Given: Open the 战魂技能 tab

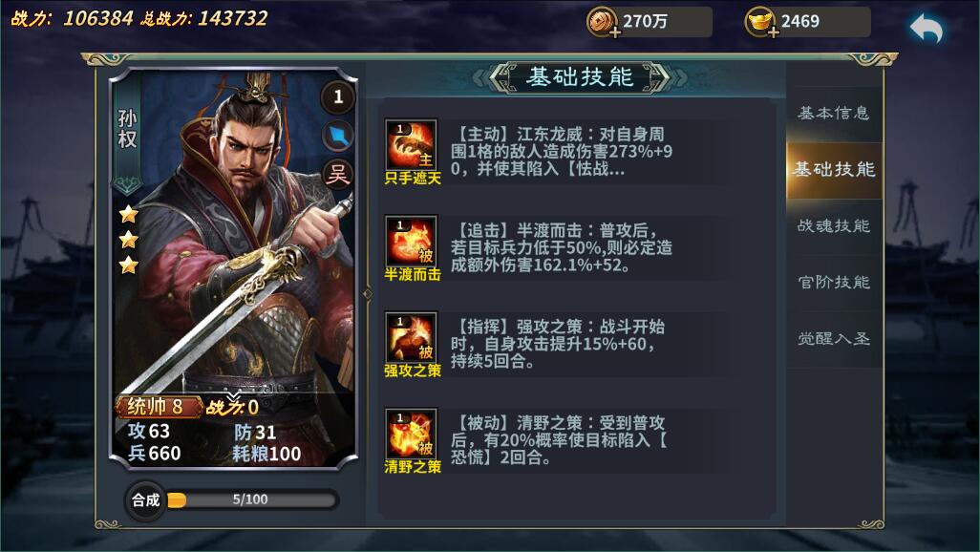Looking at the screenshot, I should point(834,225).
